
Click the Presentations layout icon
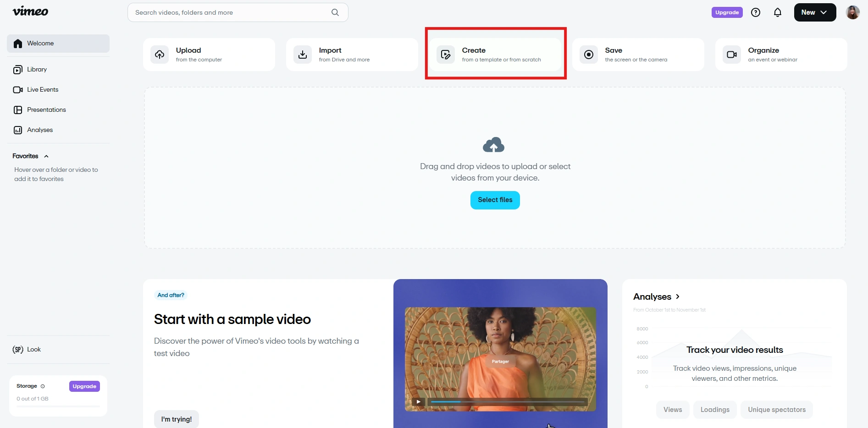point(18,110)
